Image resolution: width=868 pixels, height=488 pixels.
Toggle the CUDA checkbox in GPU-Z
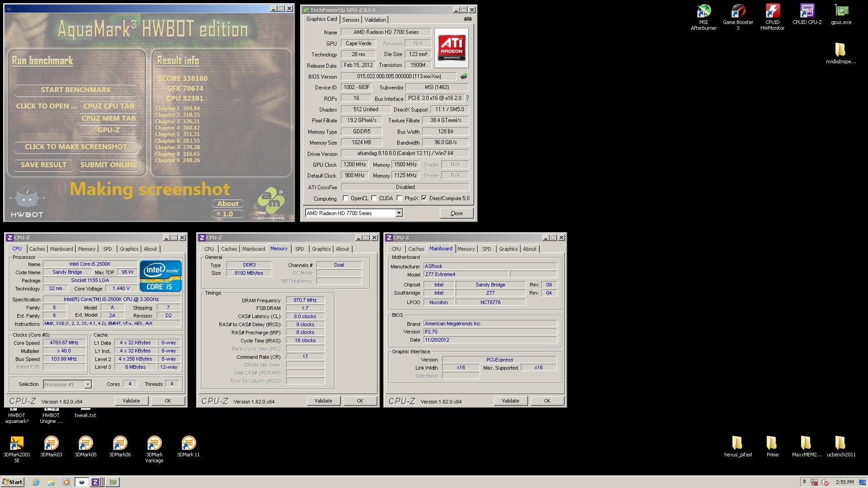[374, 198]
